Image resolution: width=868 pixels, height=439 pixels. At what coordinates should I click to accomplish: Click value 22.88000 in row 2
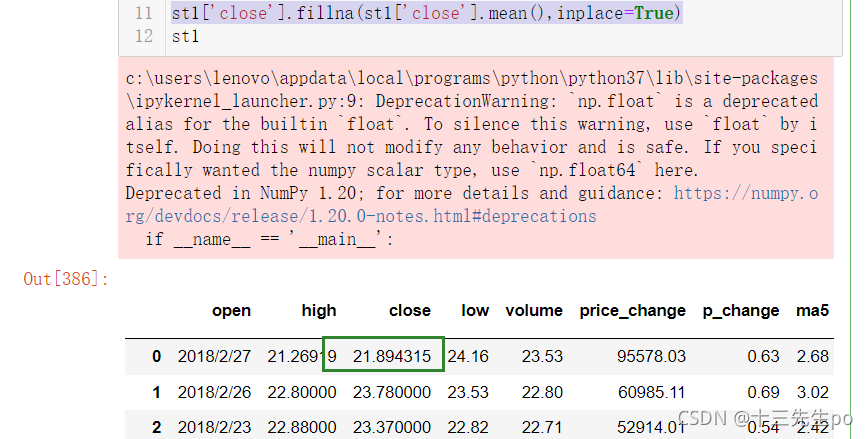302,427
